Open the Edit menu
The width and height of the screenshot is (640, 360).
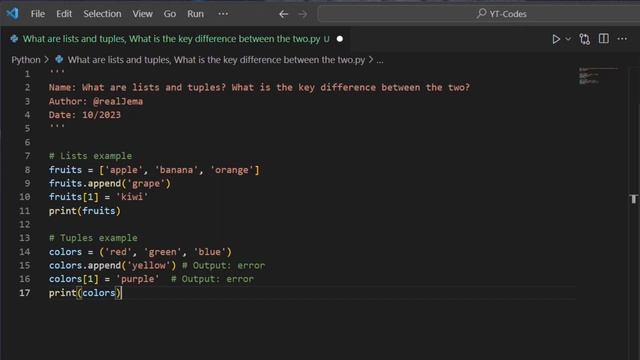point(64,14)
